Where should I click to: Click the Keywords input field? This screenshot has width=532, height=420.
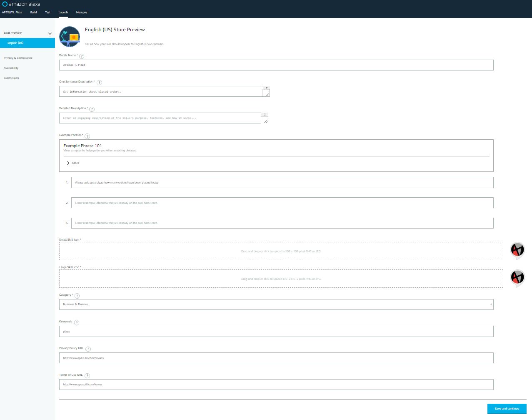click(276, 332)
